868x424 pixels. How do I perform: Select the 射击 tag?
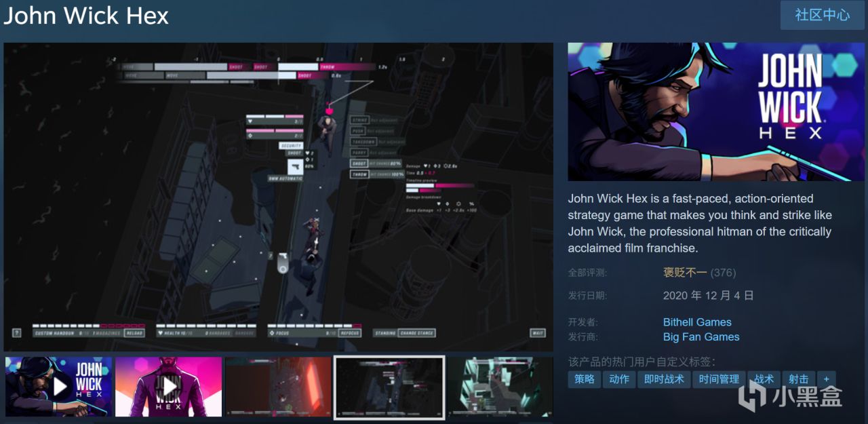[x=799, y=379]
